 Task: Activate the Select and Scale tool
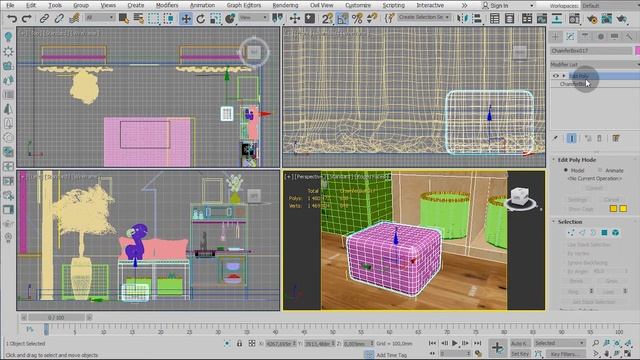[x=216, y=18]
